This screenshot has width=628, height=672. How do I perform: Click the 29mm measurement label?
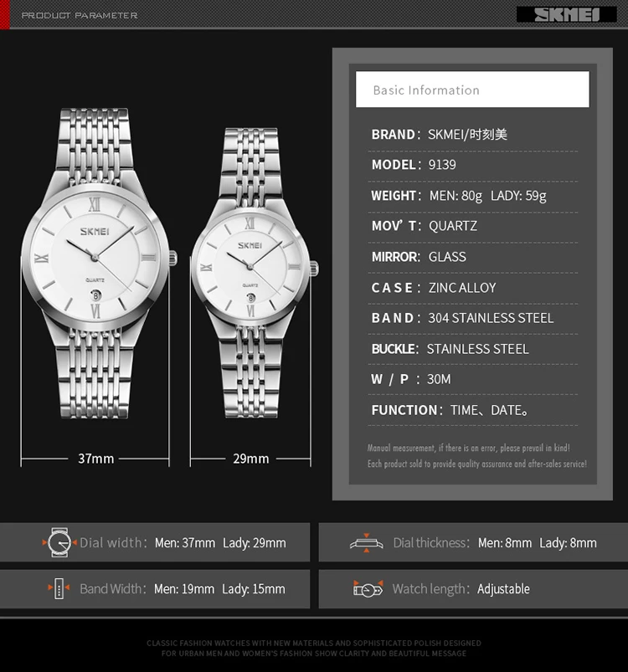click(251, 459)
